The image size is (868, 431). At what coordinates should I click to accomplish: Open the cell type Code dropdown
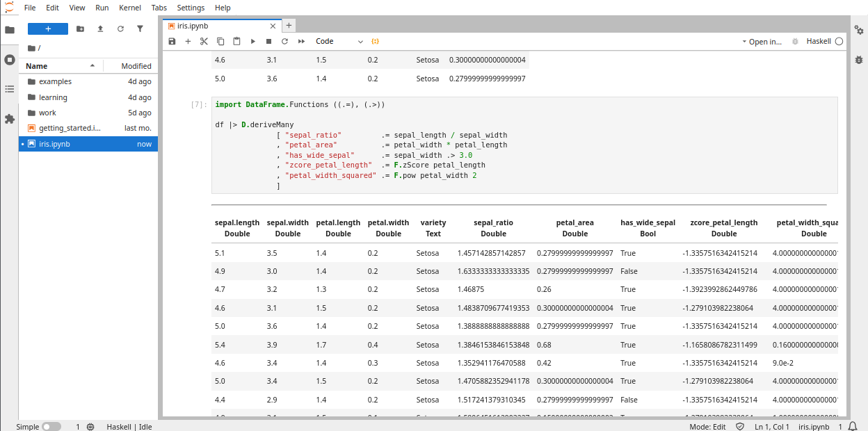(339, 42)
